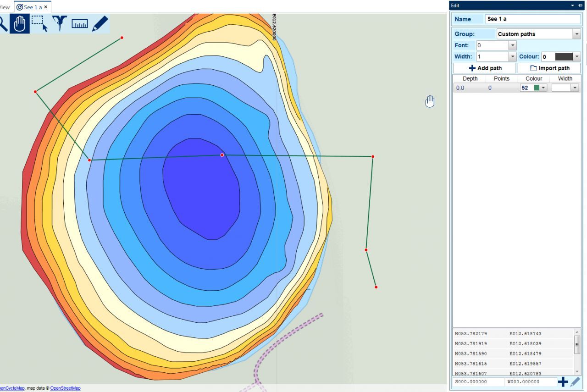Pick the ruler measure tool

coord(79,24)
